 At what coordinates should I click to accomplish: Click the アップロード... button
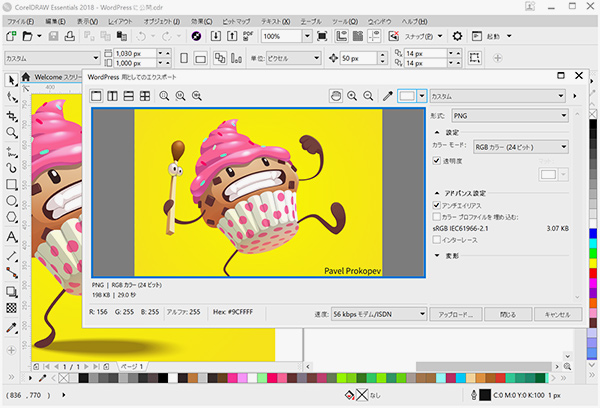(455, 313)
